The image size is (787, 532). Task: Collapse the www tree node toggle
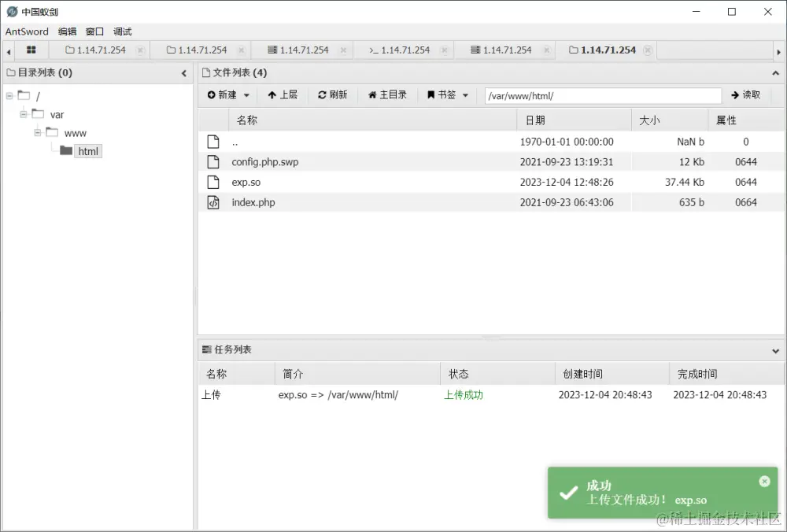click(38, 132)
